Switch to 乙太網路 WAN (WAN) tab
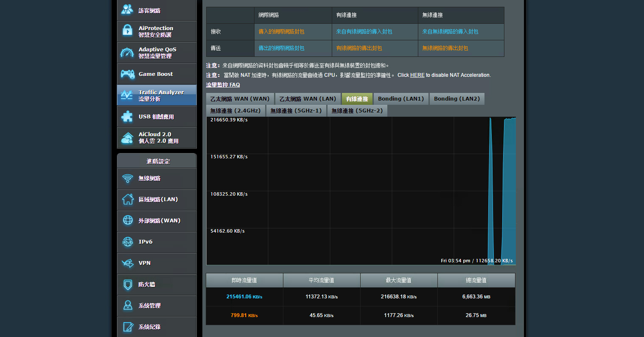This screenshot has width=644, height=337. [240, 99]
